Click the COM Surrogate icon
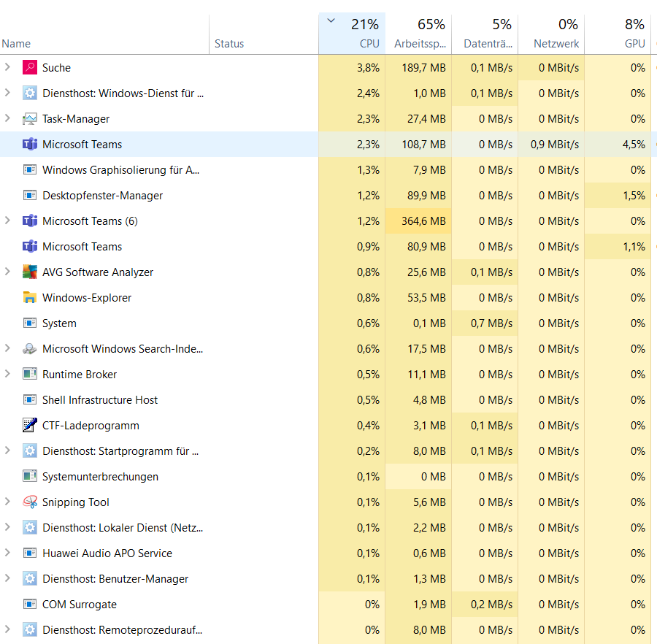The image size is (657, 644). click(x=30, y=604)
